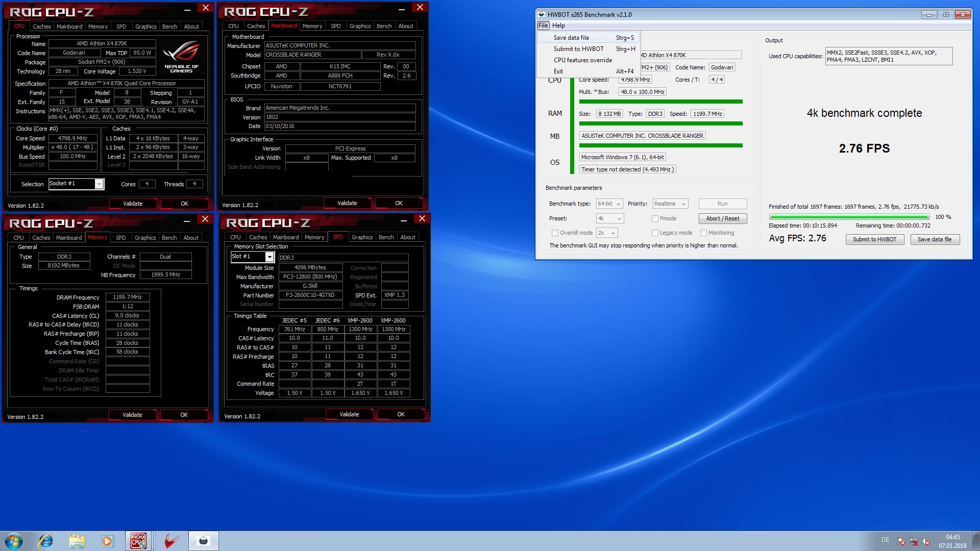Open the Socket #1 selection dropdown
Screen dimensions: 980x551
[76, 184]
